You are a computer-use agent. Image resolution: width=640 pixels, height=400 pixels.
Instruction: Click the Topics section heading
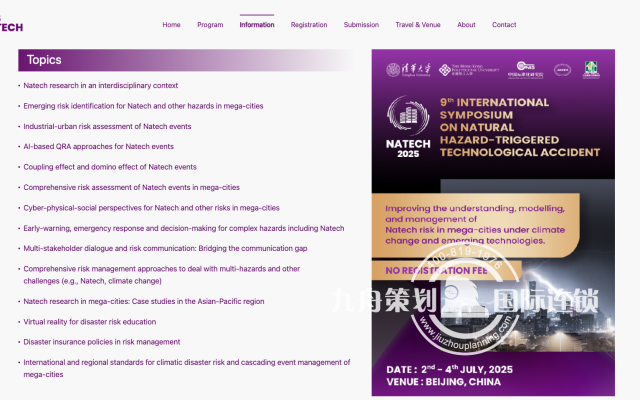(x=44, y=60)
